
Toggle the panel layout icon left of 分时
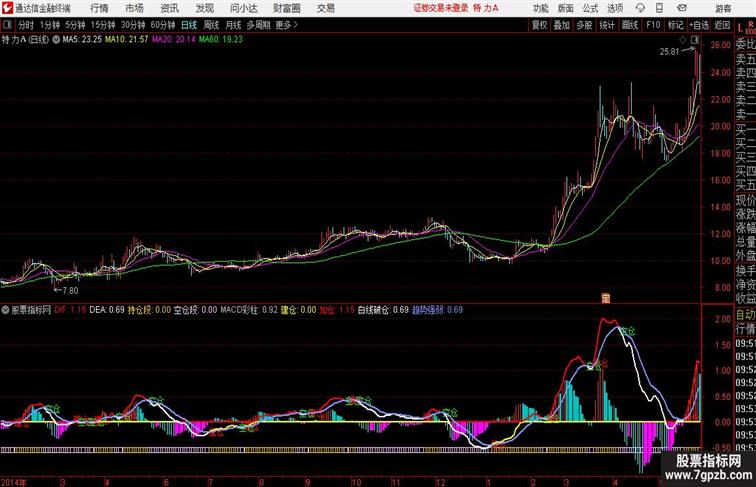click(x=7, y=25)
